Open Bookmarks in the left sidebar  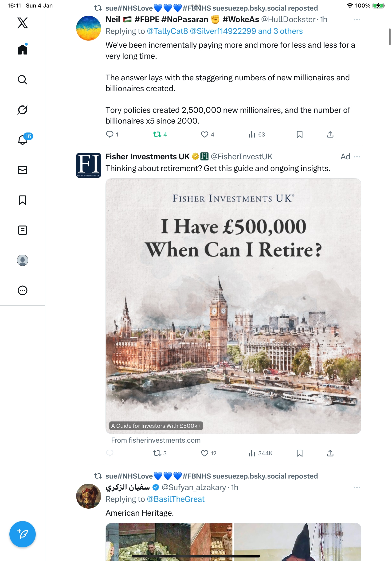23,200
